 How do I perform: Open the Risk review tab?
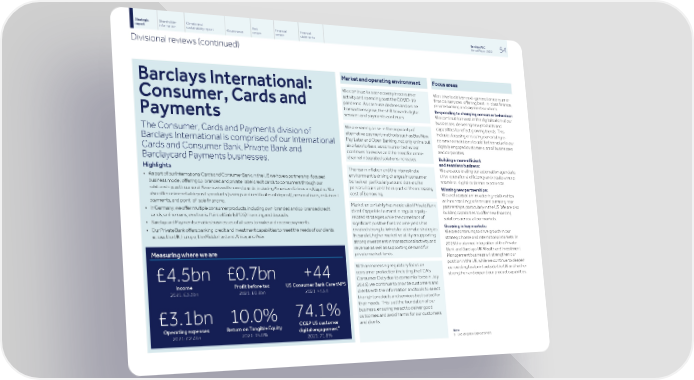coord(257,31)
